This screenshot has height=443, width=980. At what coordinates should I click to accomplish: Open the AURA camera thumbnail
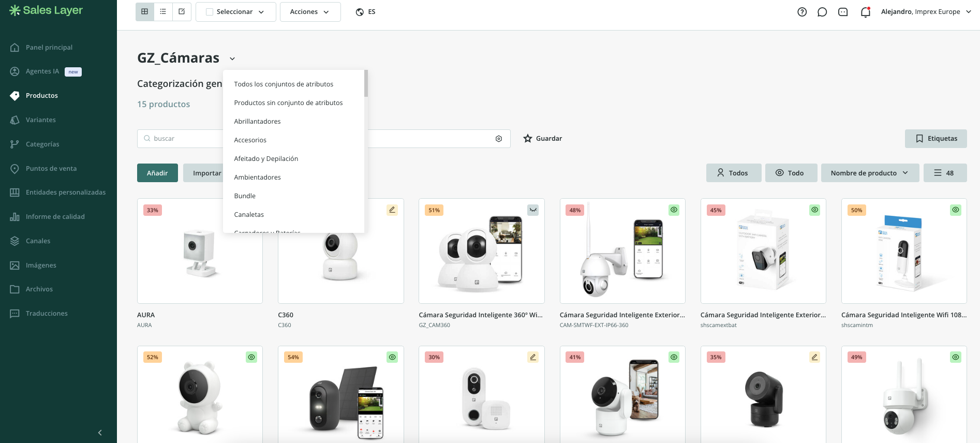point(200,252)
